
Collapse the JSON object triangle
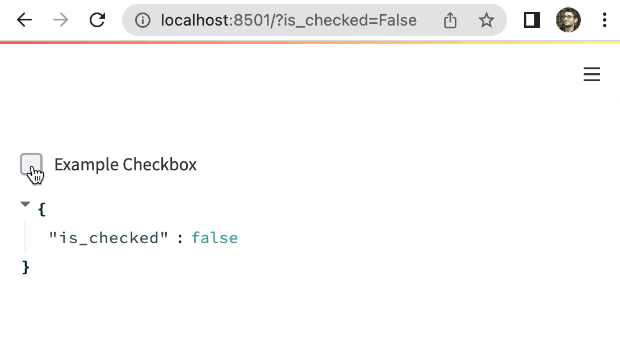[25, 204]
